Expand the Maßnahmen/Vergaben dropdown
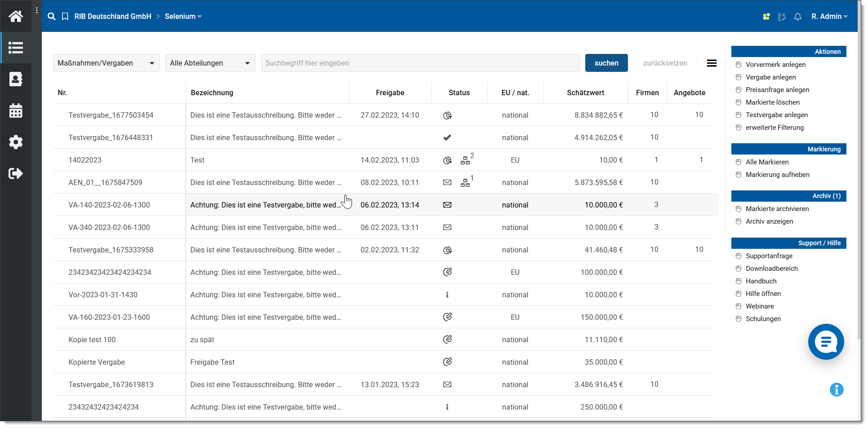Viewport: 868px width, 428px height. point(106,63)
